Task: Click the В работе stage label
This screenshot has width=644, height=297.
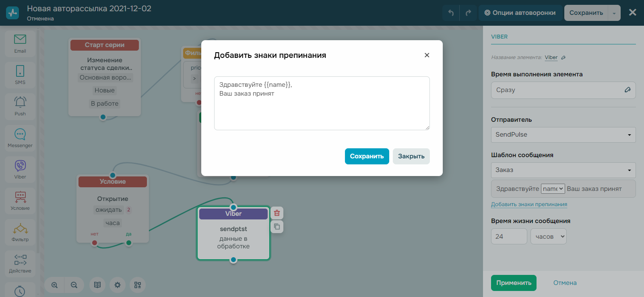Action: (x=105, y=104)
